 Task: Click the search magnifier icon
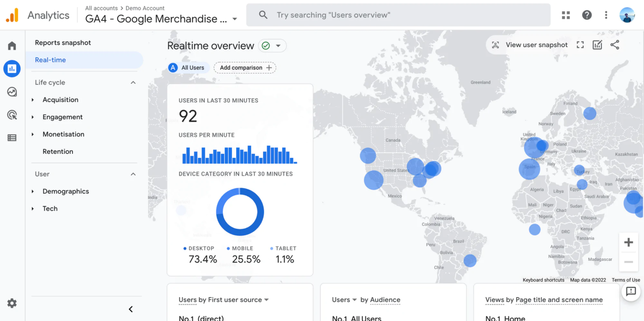tap(263, 15)
